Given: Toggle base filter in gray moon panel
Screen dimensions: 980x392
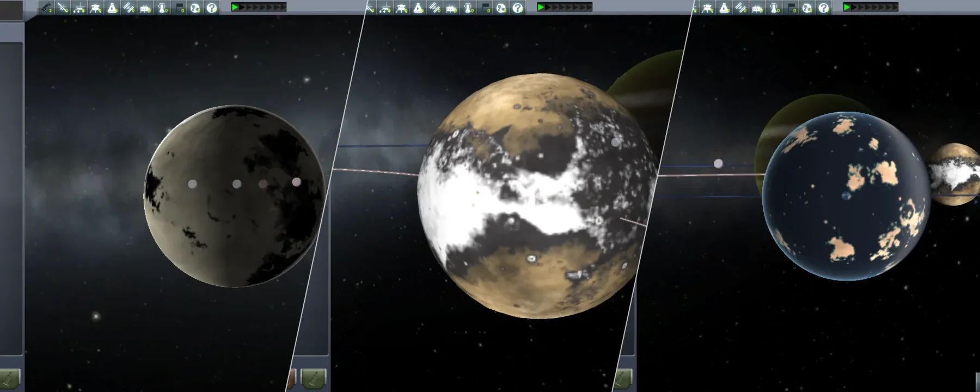Looking at the screenshot, I should click(x=145, y=8).
